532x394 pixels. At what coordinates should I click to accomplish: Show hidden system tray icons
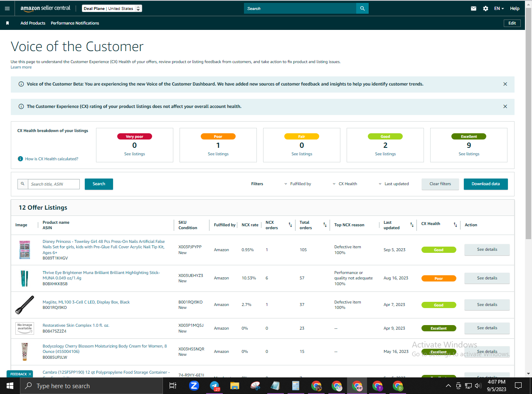(x=448, y=386)
